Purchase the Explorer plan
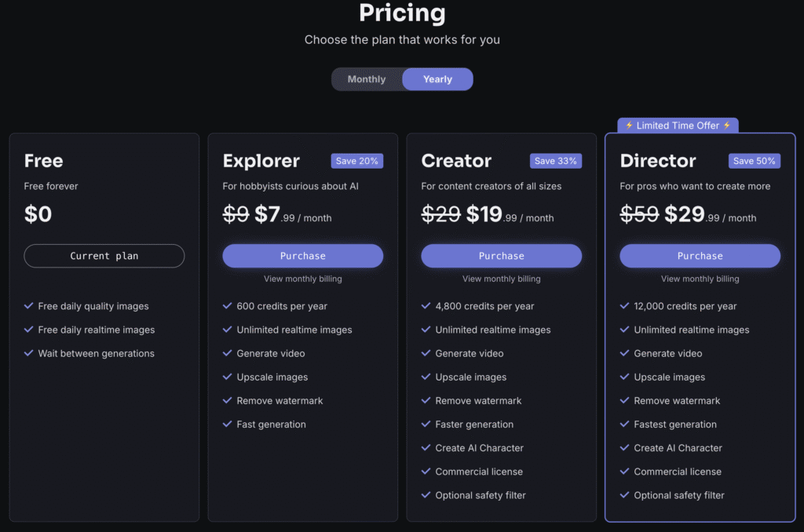This screenshot has height=532, width=804. point(302,256)
